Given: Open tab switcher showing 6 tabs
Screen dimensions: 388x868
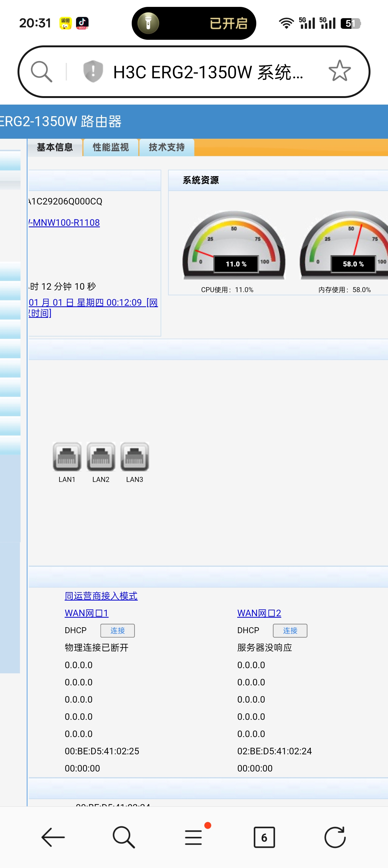Looking at the screenshot, I should click(x=264, y=837).
